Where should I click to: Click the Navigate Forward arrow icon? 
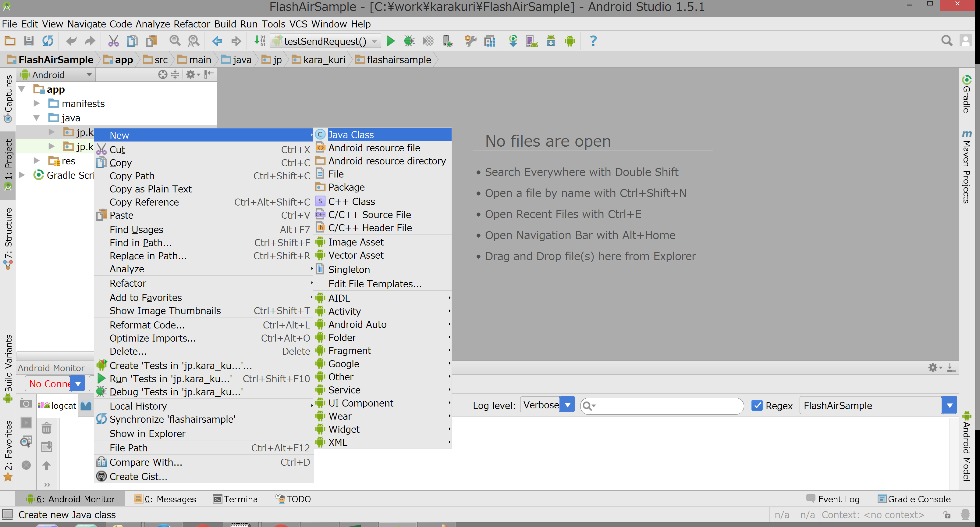[x=236, y=41]
